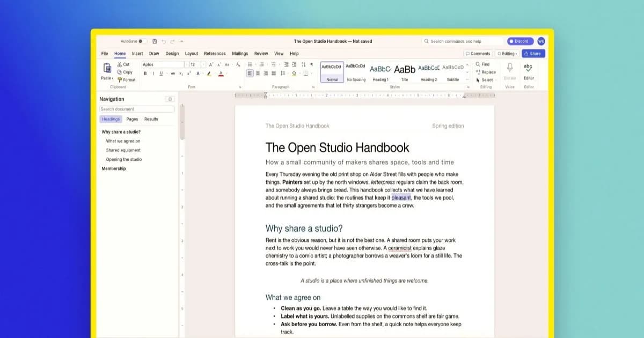The image size is (644, 338).
Task: Switch to the Review ribbon tab
Action: 261,54
